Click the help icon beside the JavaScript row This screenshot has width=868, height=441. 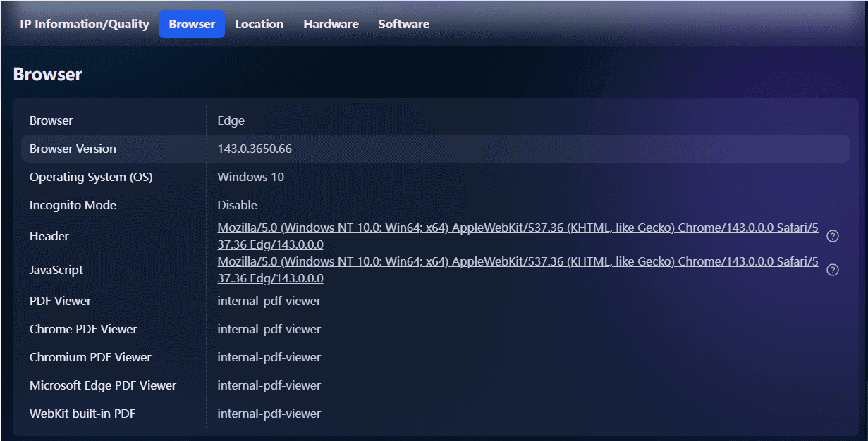click(x=832, y=270)
